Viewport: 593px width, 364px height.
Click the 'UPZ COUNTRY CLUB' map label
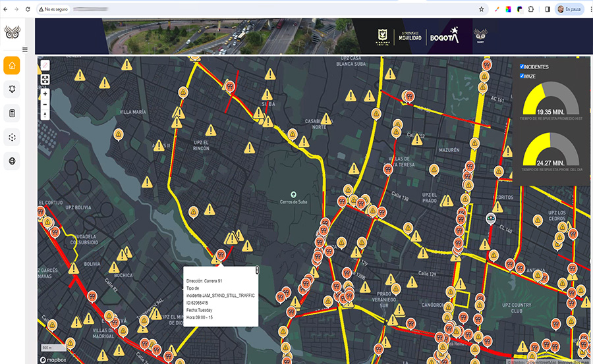517,307
